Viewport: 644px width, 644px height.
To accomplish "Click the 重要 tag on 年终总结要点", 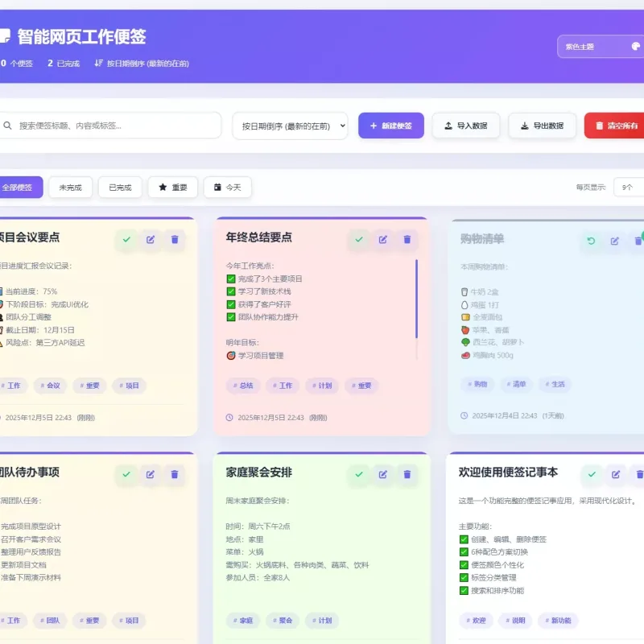I will pyautogui.click(x=361, y=386).
